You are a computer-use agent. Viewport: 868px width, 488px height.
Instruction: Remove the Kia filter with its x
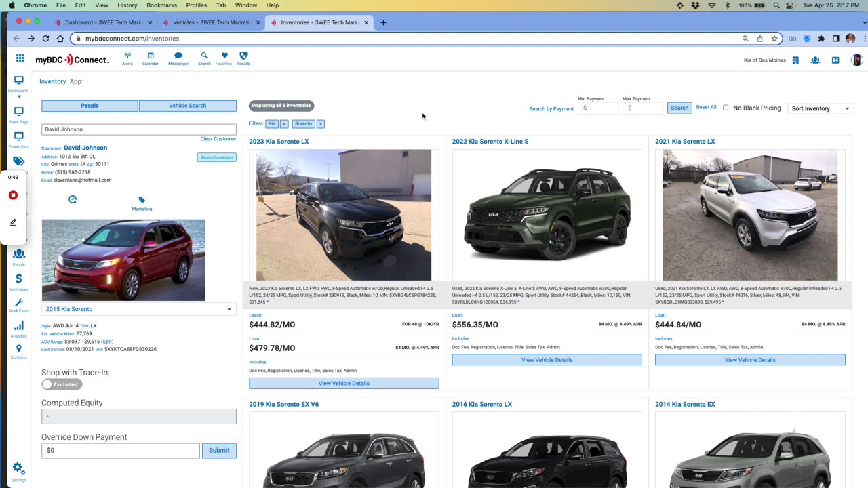pos(284,124)
